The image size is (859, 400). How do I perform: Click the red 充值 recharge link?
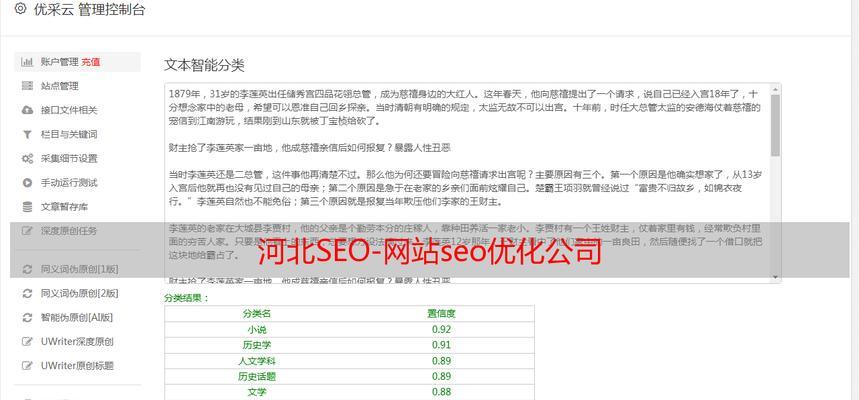[91, 62]
